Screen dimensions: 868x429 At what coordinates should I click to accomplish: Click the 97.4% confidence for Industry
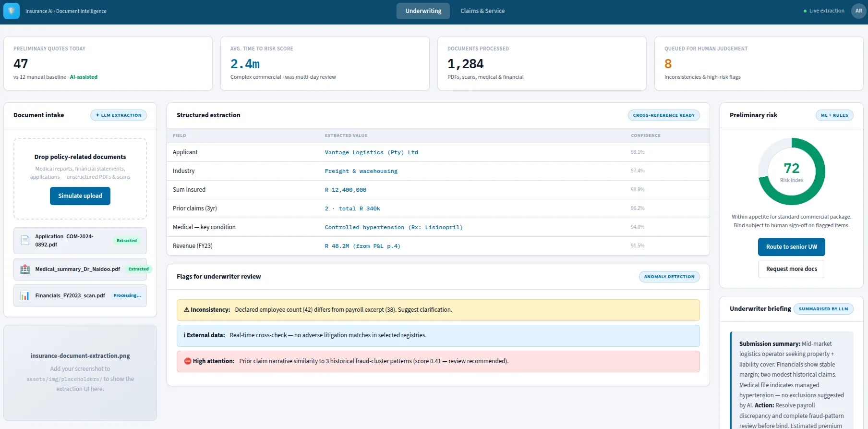[638, 171]
